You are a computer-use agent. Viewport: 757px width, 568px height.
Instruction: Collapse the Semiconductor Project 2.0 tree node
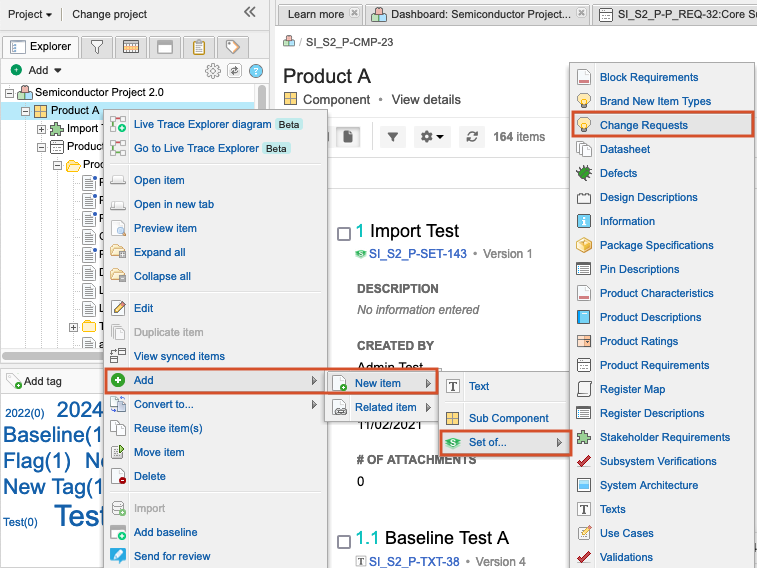9,93
